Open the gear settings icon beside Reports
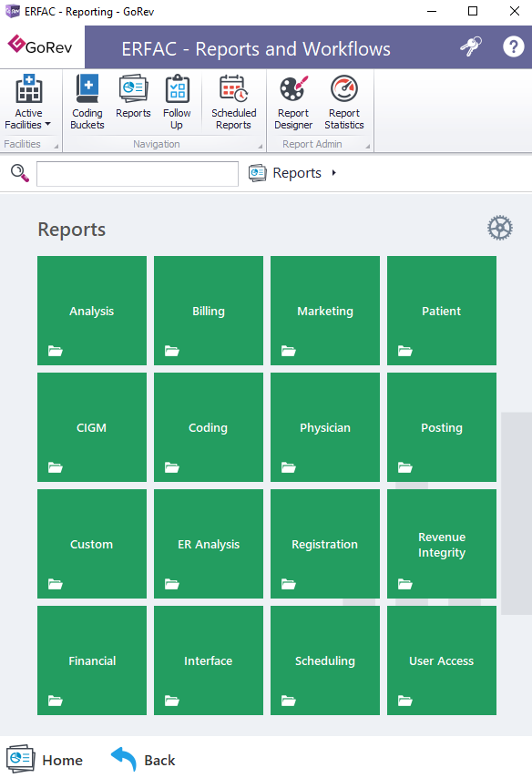Screen dimensions: 532x778 pyautogui.click(x=500, y=229)
